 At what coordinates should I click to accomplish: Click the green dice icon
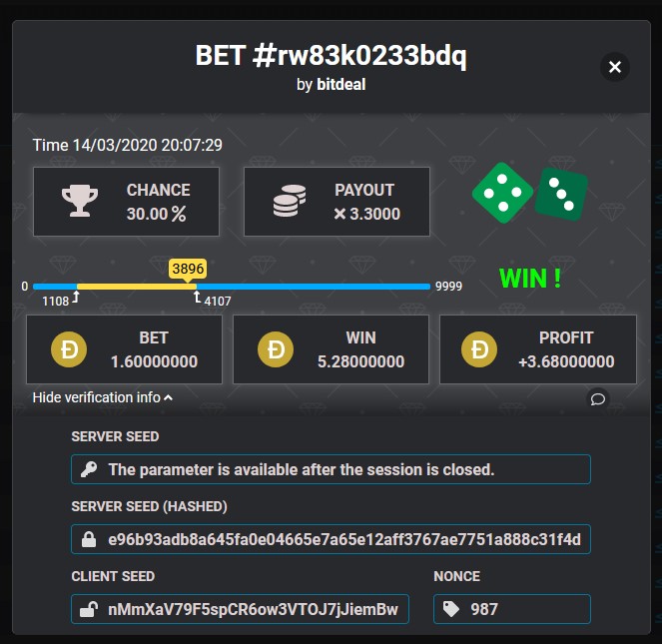[x=530, y=193]
